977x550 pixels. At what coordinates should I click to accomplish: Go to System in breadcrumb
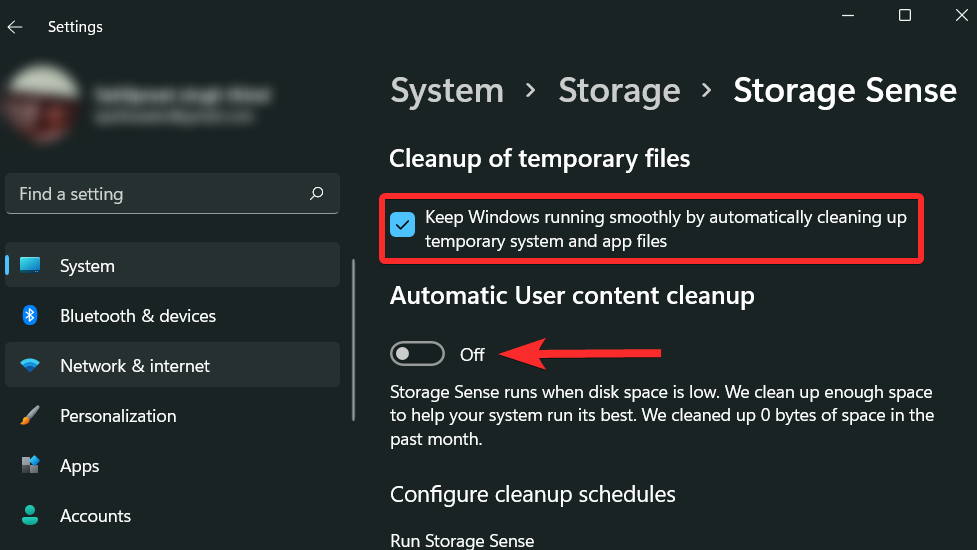click(446, 91)
